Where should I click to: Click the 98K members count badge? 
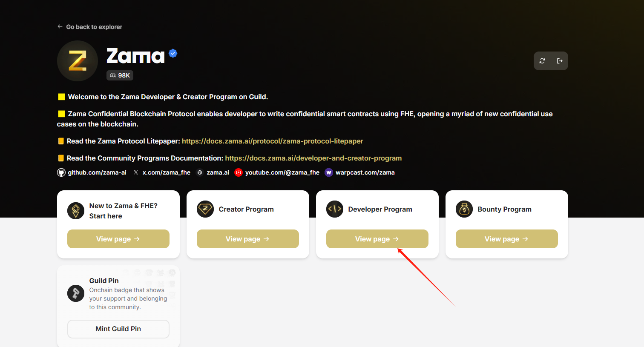pos(120,75)
